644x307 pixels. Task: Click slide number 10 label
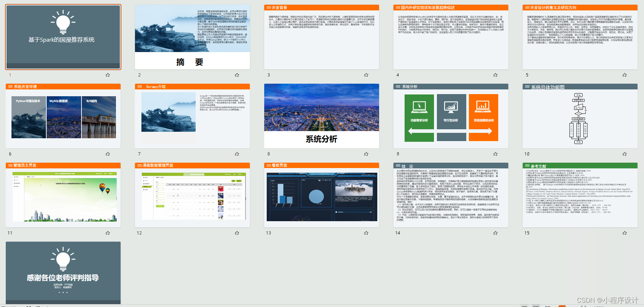(527, 154)
